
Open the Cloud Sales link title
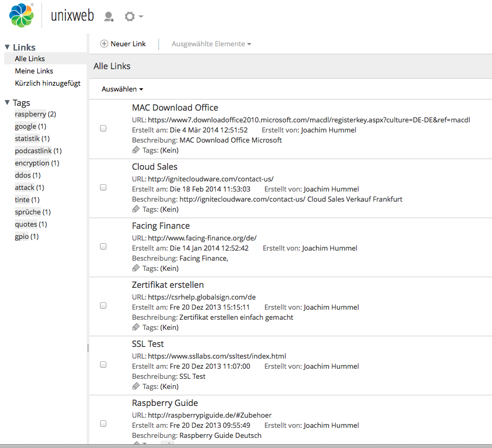tap(155, 167)
